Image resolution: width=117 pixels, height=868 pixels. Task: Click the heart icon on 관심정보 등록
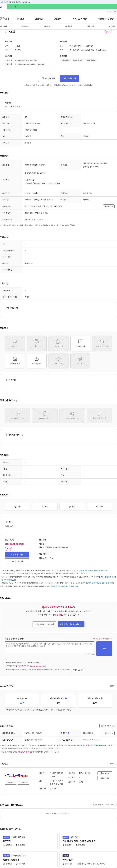coord(43,78)
